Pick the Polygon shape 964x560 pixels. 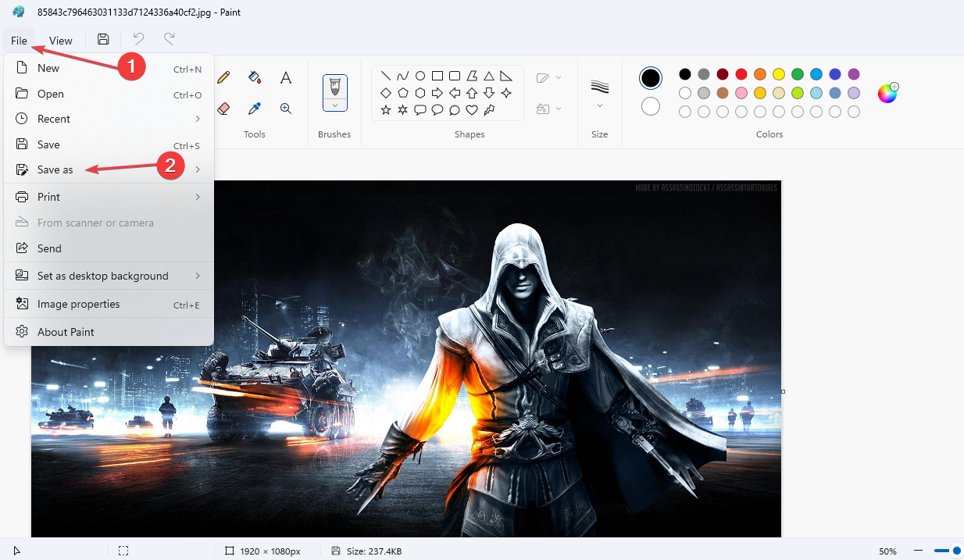[x=472, y=76]
